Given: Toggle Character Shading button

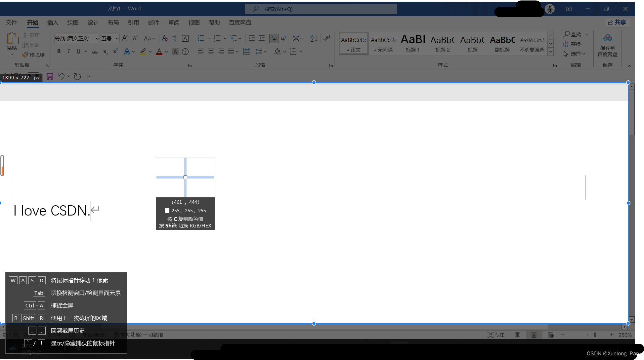Looking at the screenshot, I should (175, 52).
